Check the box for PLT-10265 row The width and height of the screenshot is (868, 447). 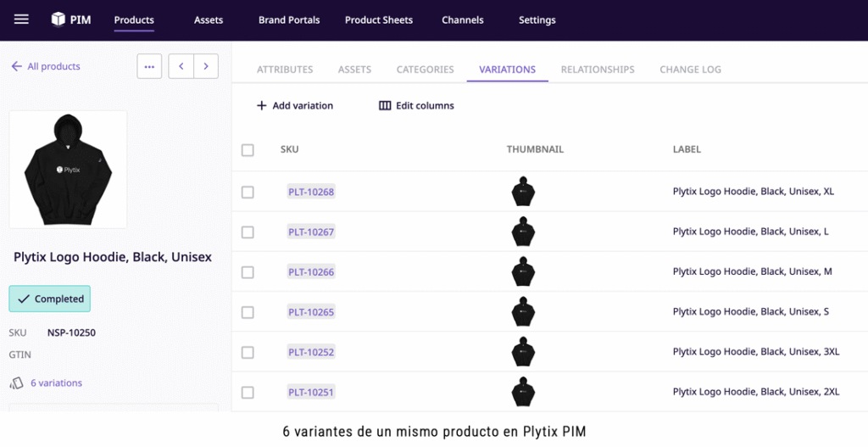248,312
